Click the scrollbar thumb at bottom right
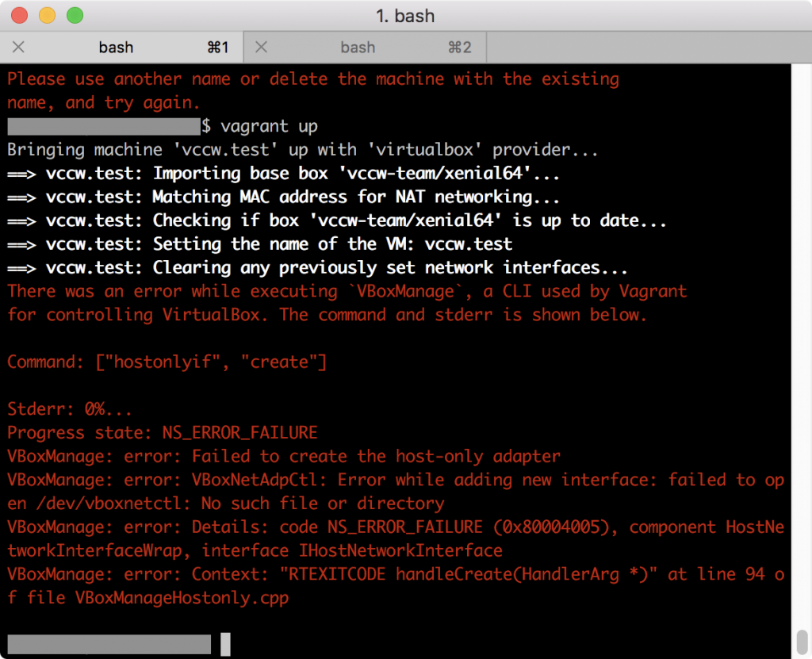This screenshot has height=659, width=812. pyautogui.click(x=801, y=639)
